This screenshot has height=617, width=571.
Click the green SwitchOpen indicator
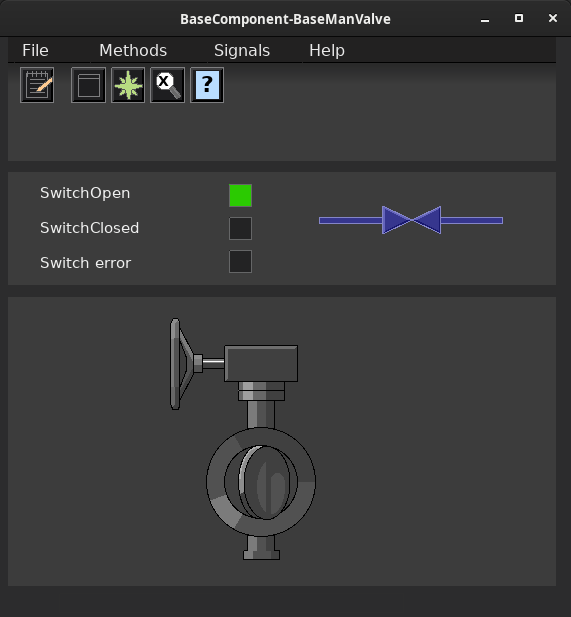(240, 196)
